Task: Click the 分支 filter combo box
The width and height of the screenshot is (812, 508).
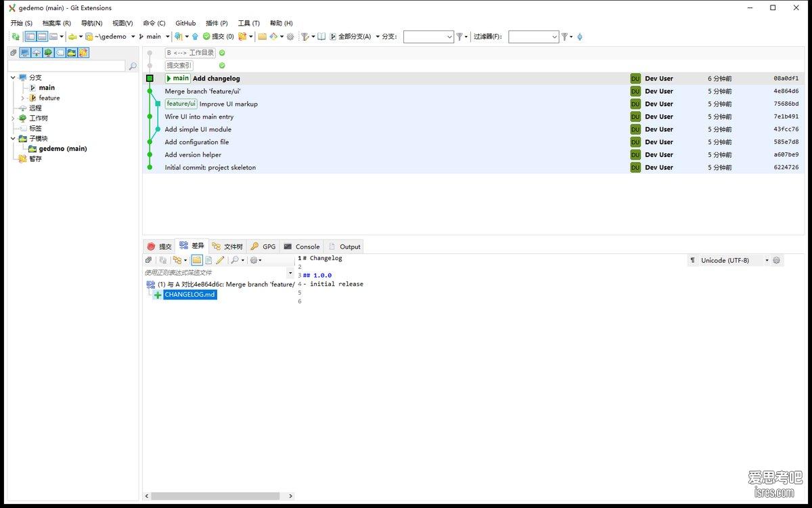Action: pyautogui.click(x=428, y=37)
